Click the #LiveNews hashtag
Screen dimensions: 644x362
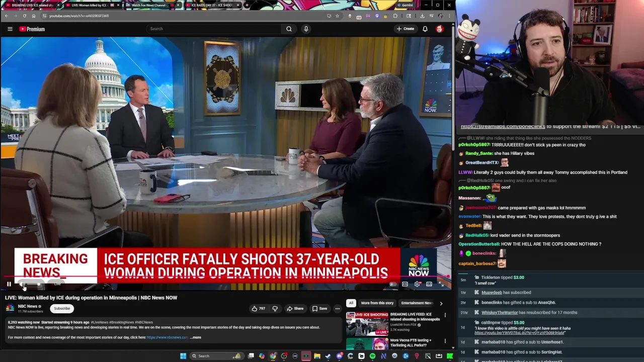100,322
